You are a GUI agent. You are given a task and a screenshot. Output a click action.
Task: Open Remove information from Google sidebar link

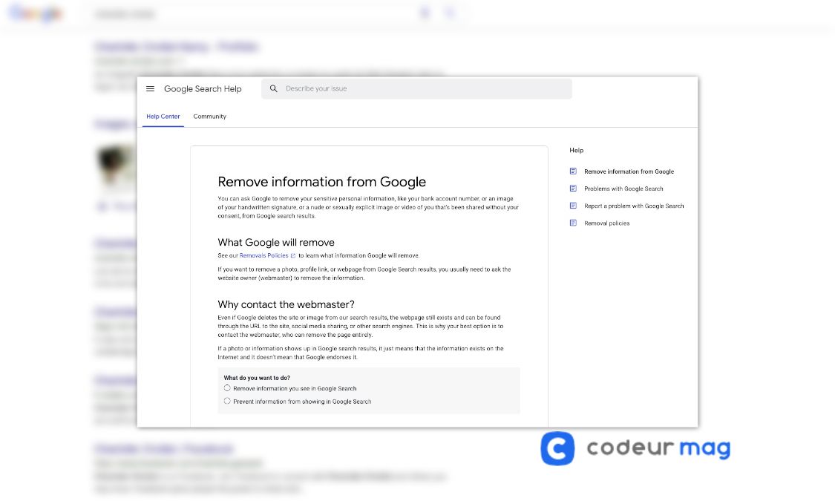(x=629, y=171)
